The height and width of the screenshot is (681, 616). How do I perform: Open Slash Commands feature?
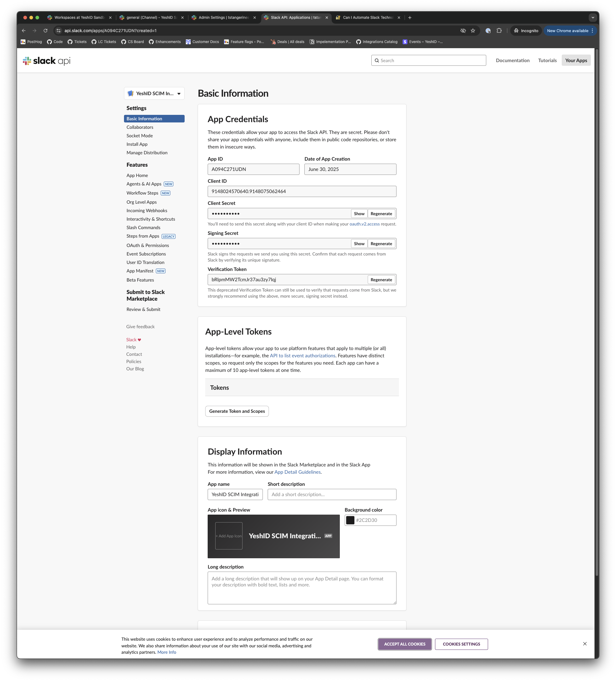pyautogui.click(x=143, y=228)
